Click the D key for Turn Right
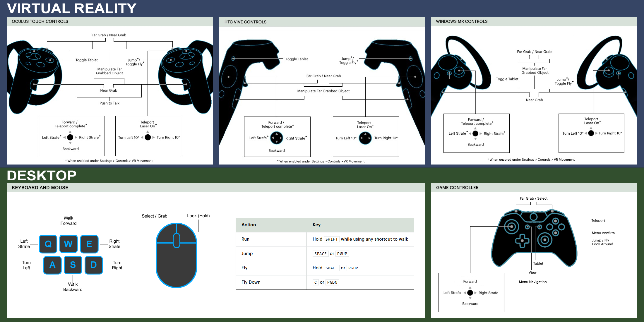 [94, 265]
